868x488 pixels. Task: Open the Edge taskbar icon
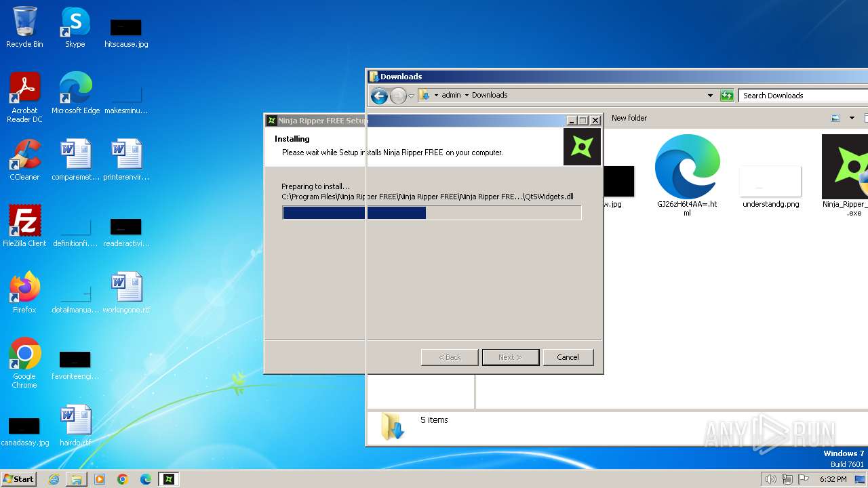(146, 479)
